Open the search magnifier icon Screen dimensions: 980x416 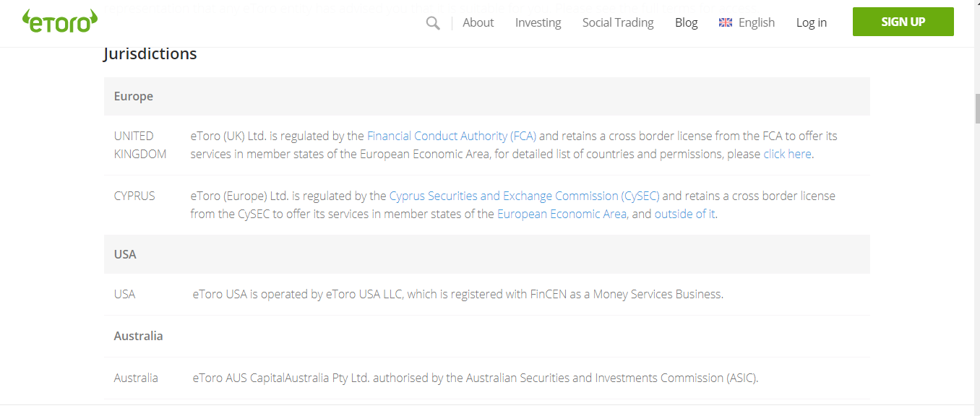point(433,23)
